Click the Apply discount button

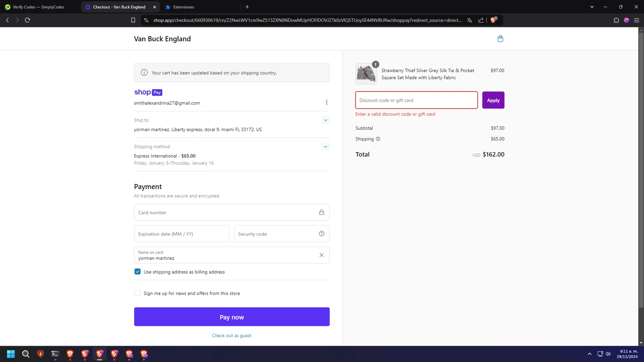coord(493,100)
